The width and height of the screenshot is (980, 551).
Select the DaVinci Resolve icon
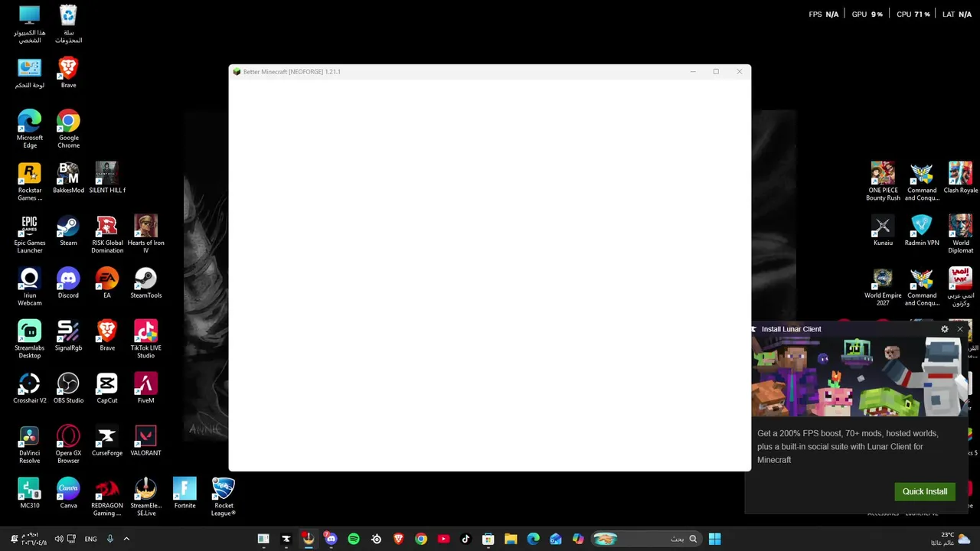[x=30, y=445]
